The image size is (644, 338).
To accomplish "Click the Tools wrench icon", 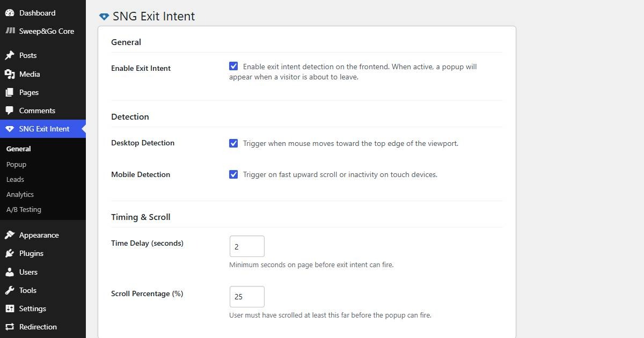I will 10,290.
